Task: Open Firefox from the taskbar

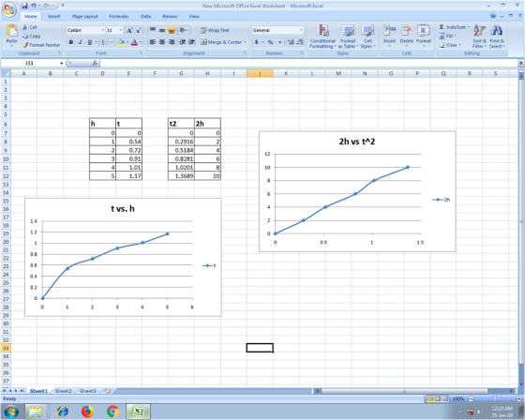Action: pos(87,412)
